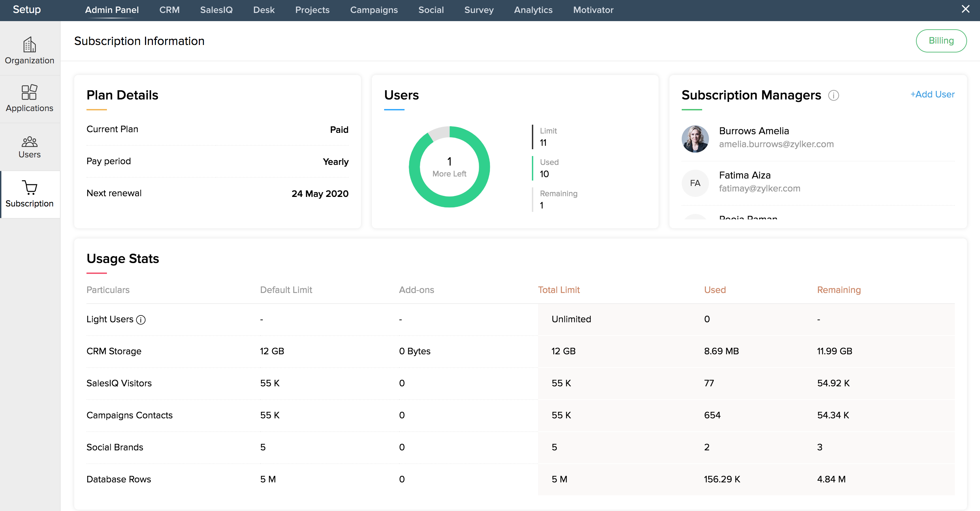The width and height of the screenshot is (980, 511).
Task: Go to the Motivator tab
Action: [x=593, y=10]
